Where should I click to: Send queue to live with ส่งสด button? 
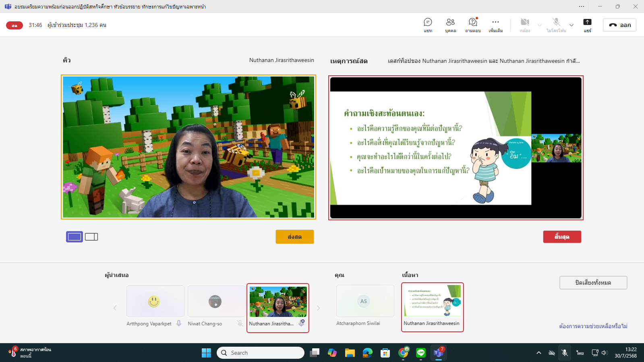295,237
